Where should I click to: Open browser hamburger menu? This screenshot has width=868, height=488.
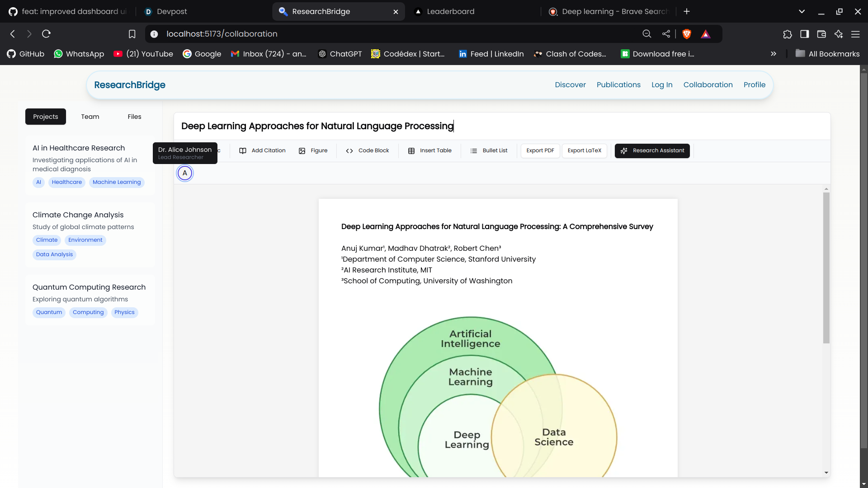tap(855, 34)
